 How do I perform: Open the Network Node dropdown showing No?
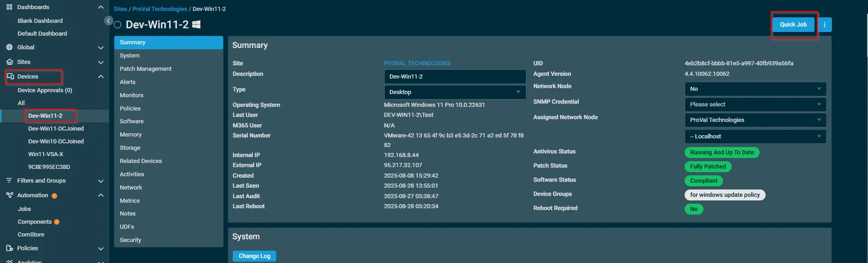[755, 89]
